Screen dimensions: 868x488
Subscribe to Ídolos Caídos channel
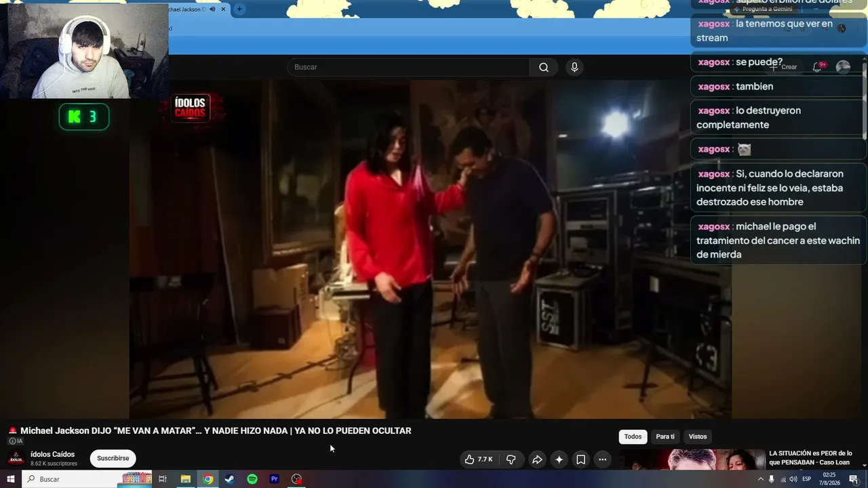[x=113, y=458]
